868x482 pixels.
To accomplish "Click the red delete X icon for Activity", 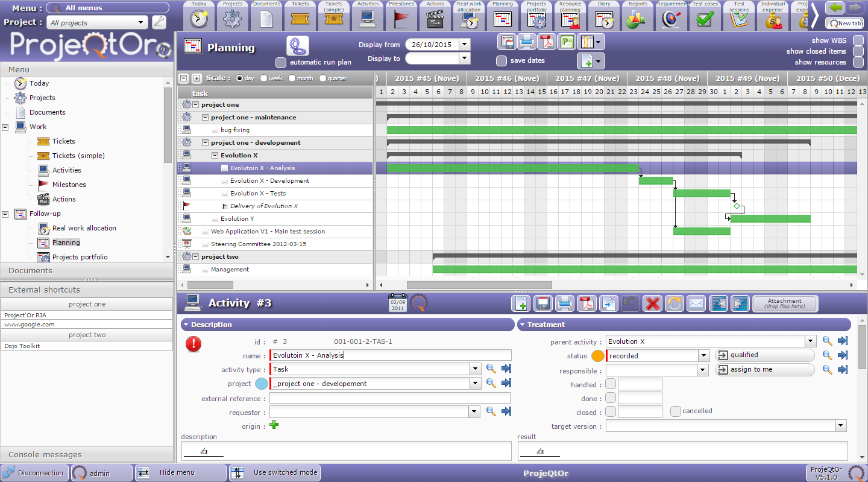I will point(652,303).
